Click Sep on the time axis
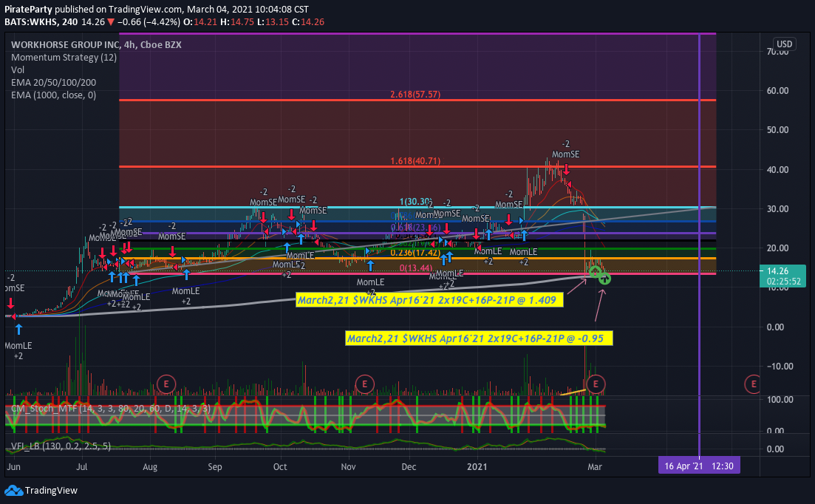815x504 pixels. coord(215,466)
